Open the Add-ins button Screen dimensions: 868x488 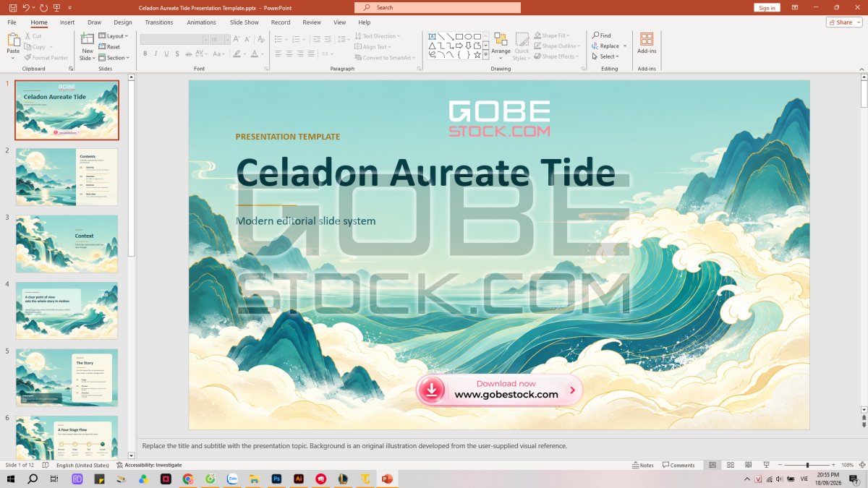647,43
